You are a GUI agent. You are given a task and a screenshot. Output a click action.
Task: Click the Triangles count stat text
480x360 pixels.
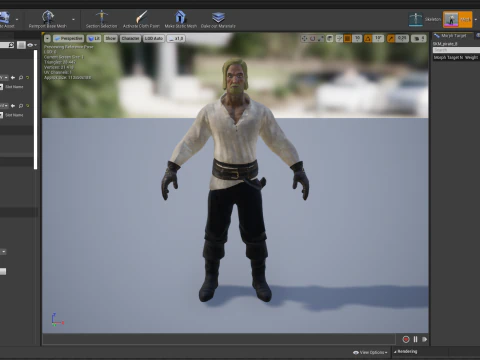point(60,62)
